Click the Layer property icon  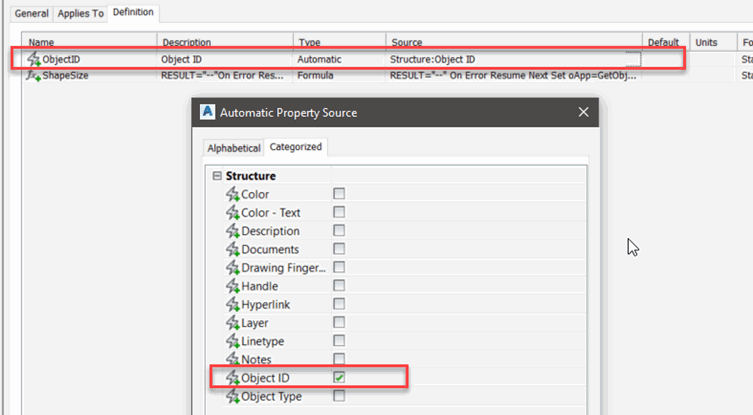(x=233, y=323)
